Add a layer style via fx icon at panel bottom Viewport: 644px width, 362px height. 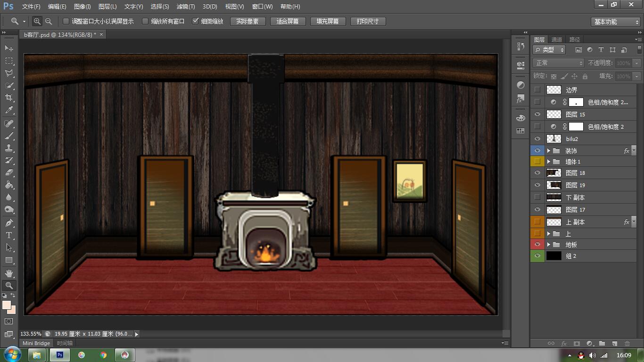tap(564, 344)
